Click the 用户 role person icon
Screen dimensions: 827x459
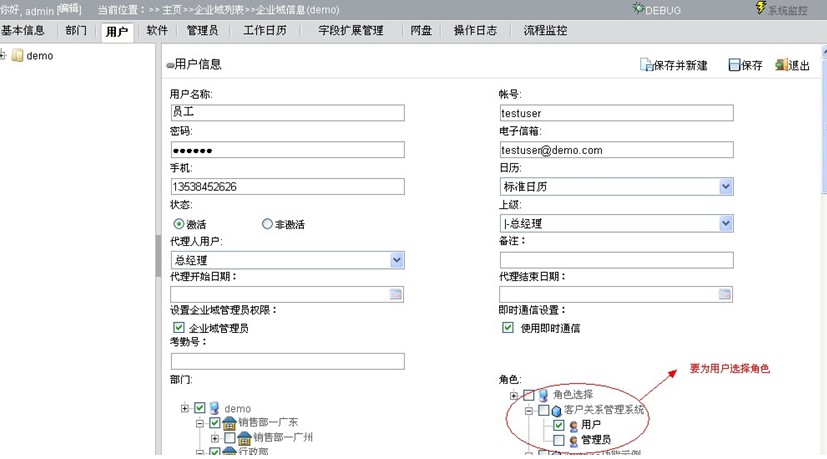point(574,425)
